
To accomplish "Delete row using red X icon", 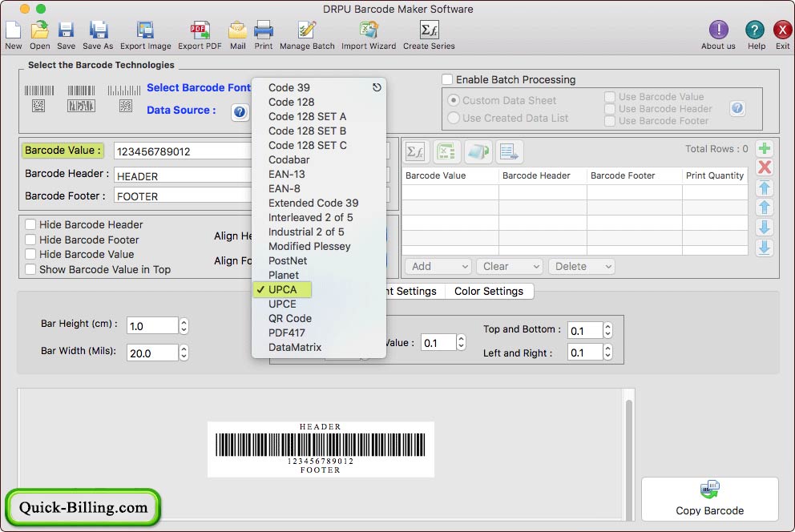I will point(764,167).
